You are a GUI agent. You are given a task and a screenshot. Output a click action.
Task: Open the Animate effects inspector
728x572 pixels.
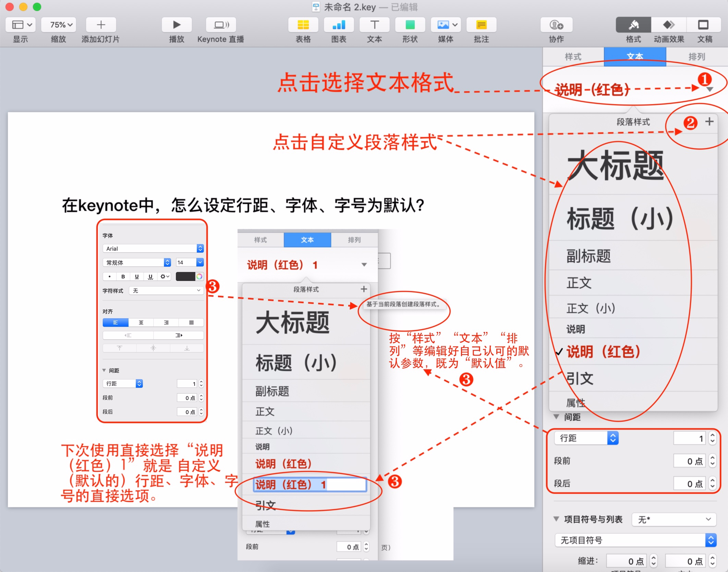click(x=669, y=25)
